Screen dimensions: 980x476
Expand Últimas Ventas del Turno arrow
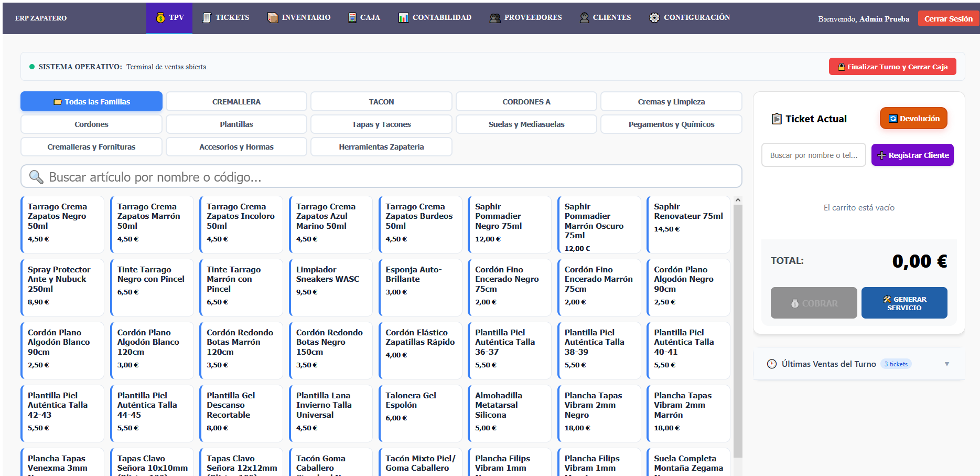[x=947, y=364]
